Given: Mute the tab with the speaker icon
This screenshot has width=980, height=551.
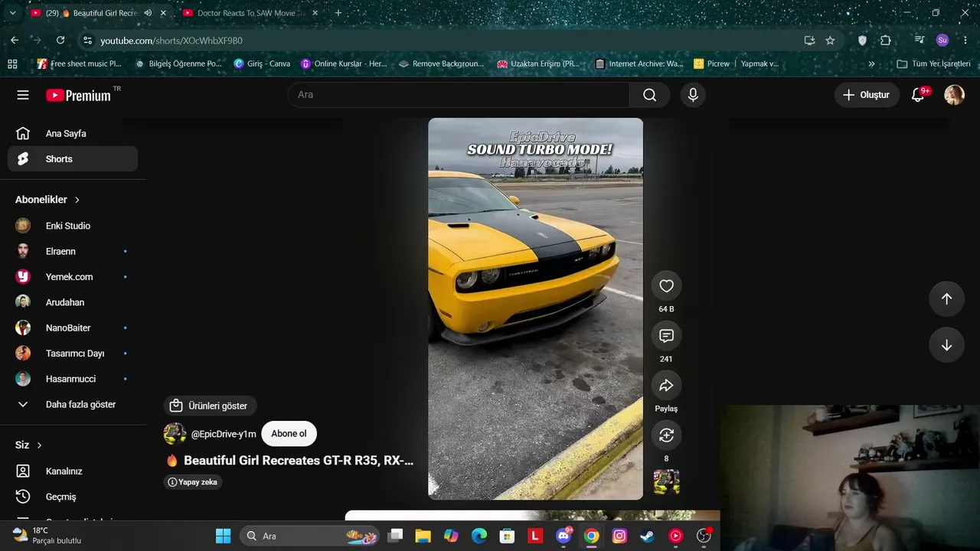Looking at the screenshot, I should click(x=148, y=13).
